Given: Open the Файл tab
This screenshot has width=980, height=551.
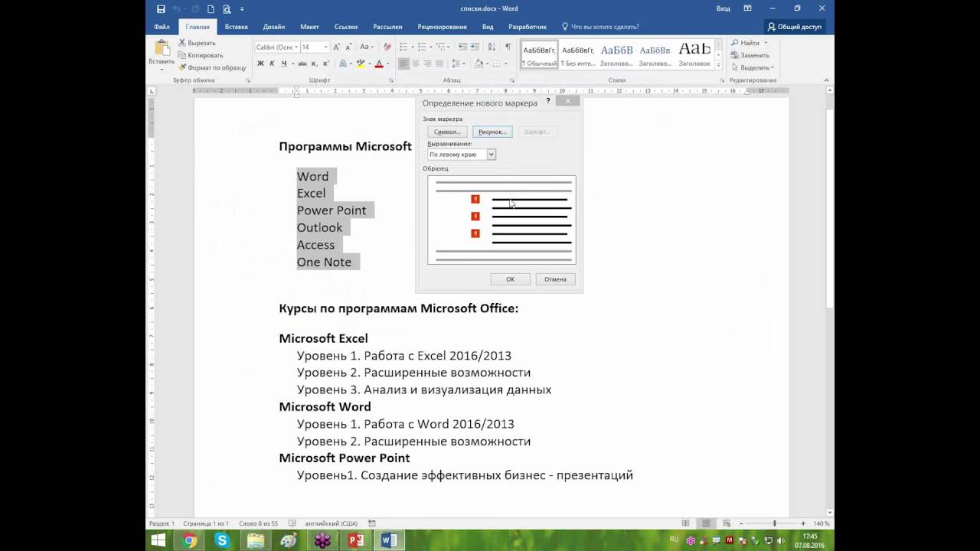Looking at the screenshot, I should [x=162, y=27].
